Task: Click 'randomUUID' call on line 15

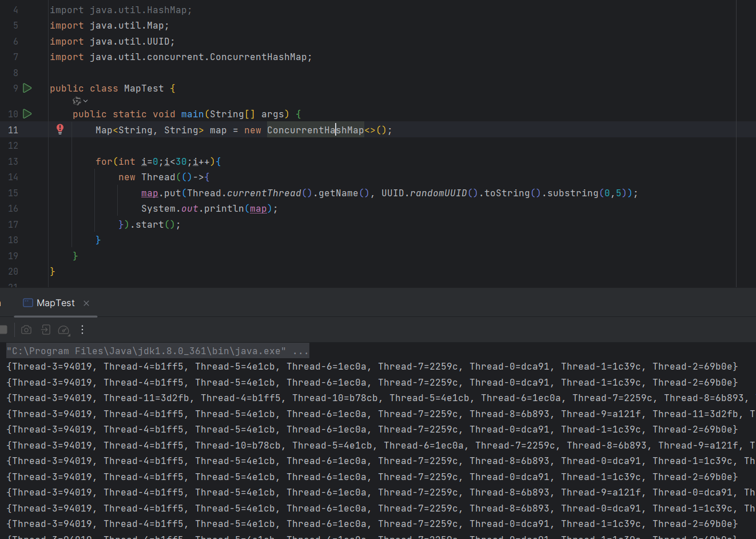Action: (438, 193)
